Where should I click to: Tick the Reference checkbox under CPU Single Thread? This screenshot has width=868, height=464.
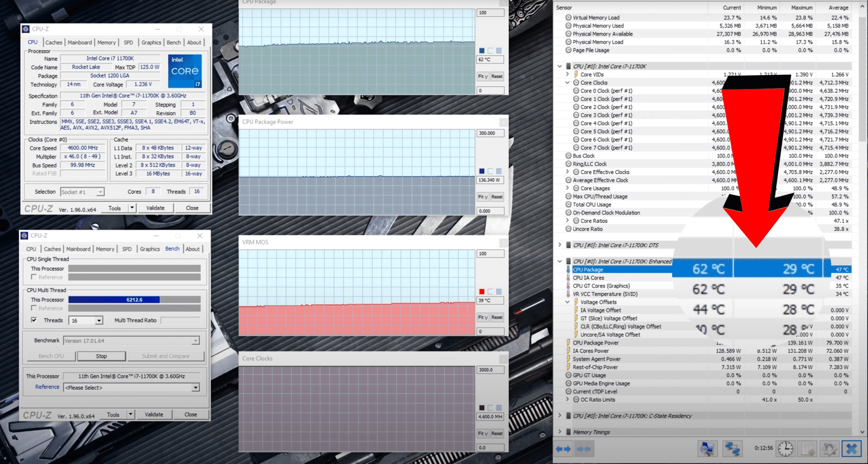(34, 277)
